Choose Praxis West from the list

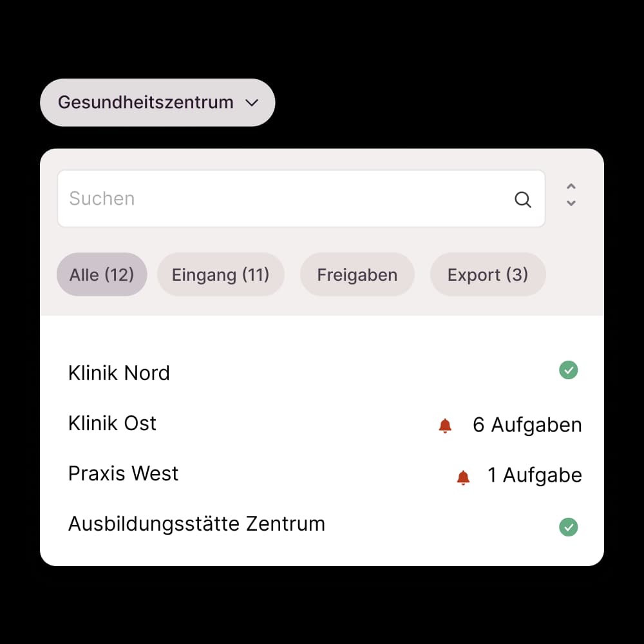coord(124,473)
